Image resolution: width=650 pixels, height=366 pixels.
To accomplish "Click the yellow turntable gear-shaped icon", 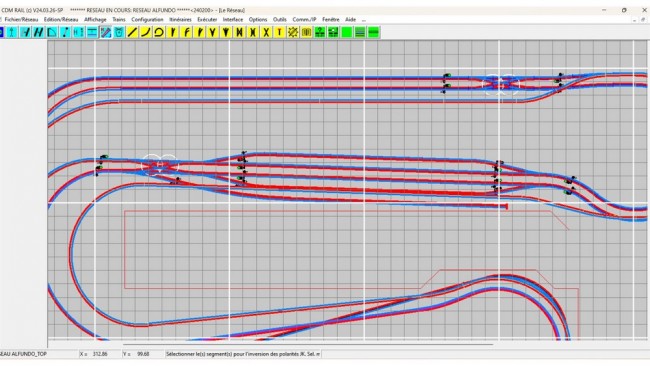I will pyautogui.click(x=293, y=32).
